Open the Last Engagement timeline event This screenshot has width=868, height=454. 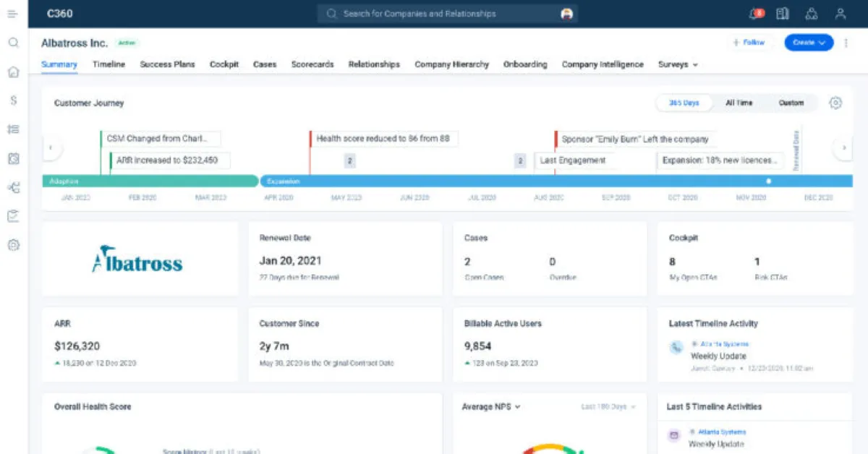click(x=576, y=160)
